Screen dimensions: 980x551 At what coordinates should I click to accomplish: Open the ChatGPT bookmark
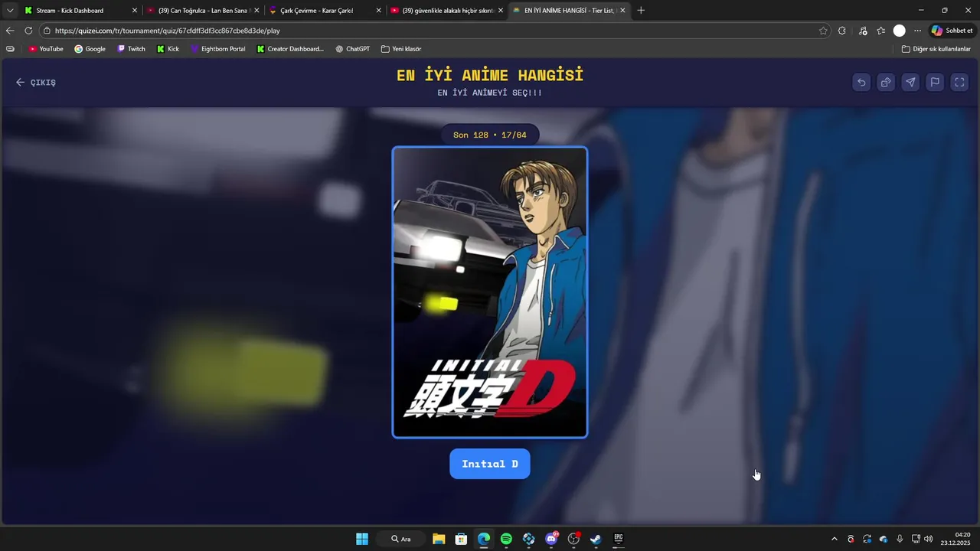point(352,49)
